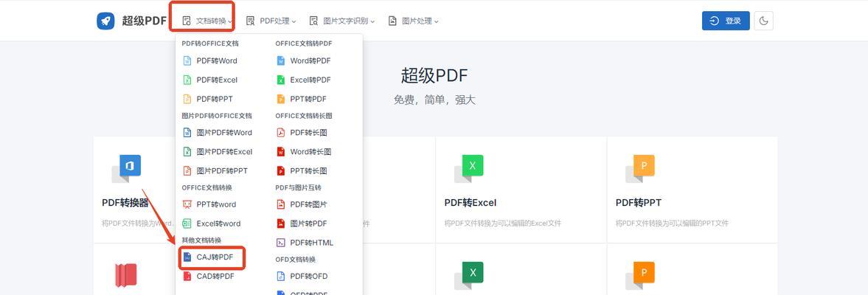Click the PDF转OFFICE文档 section heading
Viewport: 868px width, 295px height.
[x=210, y=44]
